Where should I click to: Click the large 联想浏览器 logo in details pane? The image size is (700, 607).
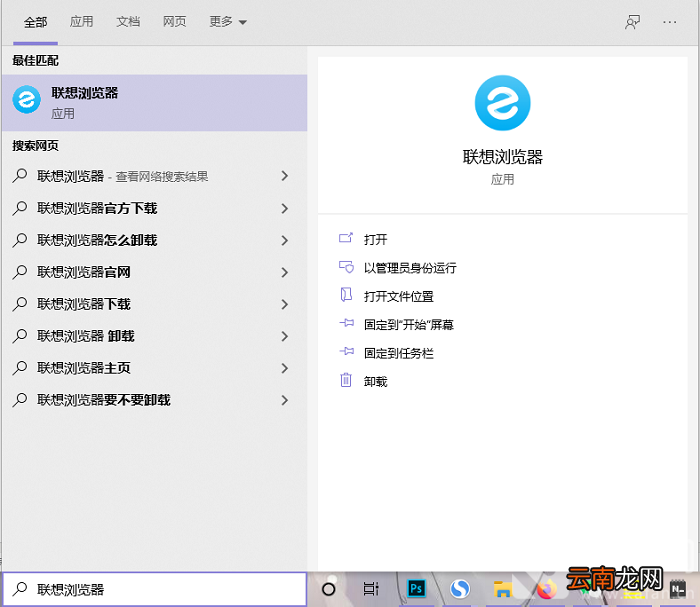tap(503, 103)
